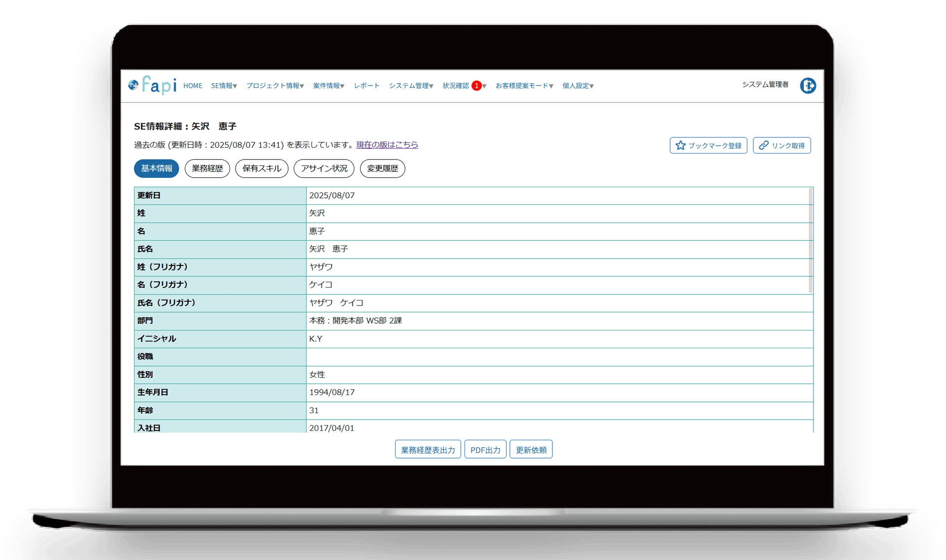Follow the 現在の版はこちら link
The height and width of the screenshot is (560, 946).
tap(387, 145)
